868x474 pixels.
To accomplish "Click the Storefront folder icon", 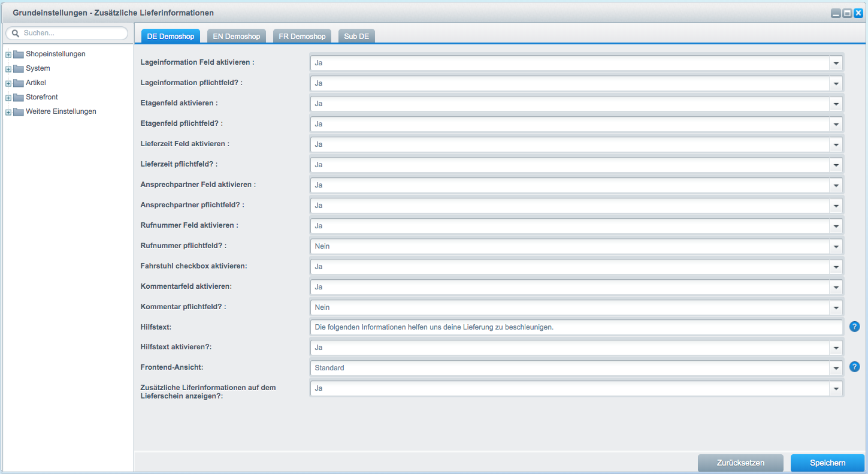I will click(x=18, y=97).
